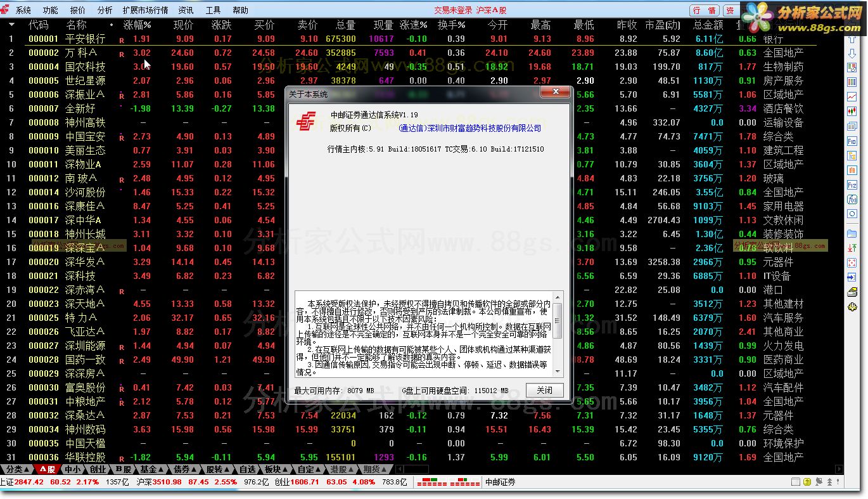Image resolution: width=868 pixels, height=499 pixels.
Task: Open the f(x) formula icon
Action: pyautogui.click(x=852, y=199)
